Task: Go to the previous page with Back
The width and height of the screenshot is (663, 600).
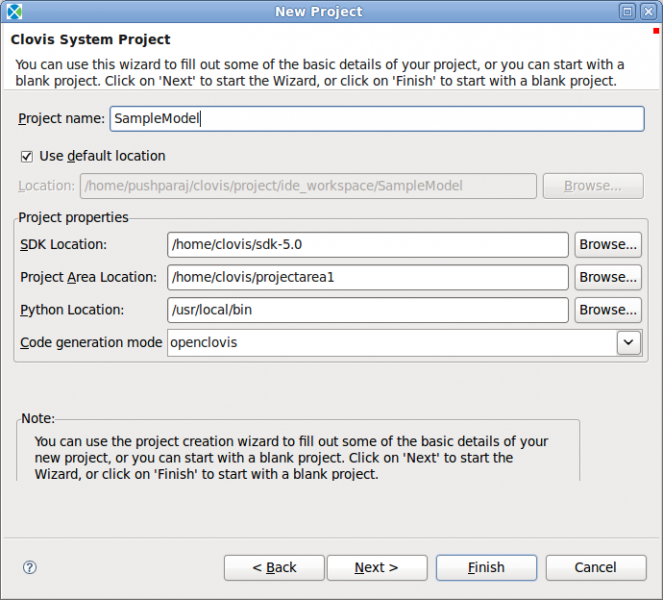Action: (x=274, y=567)
